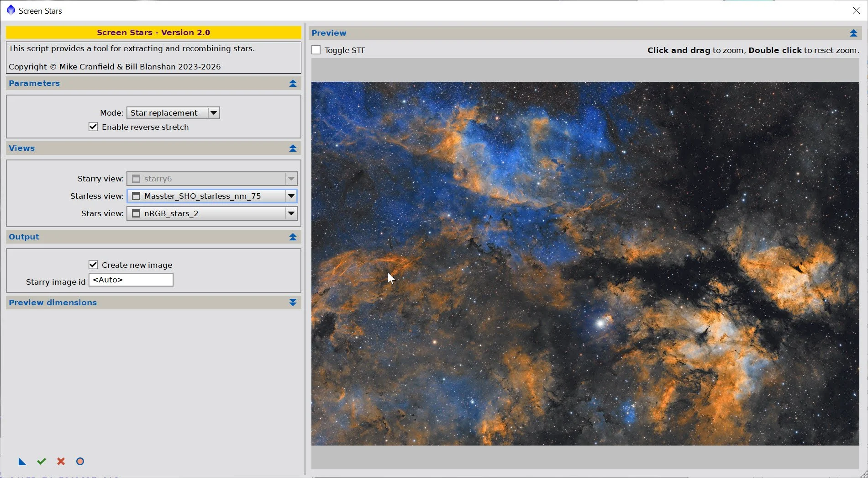
Task: Click the New Instance triangle icon
Action: 22,462
